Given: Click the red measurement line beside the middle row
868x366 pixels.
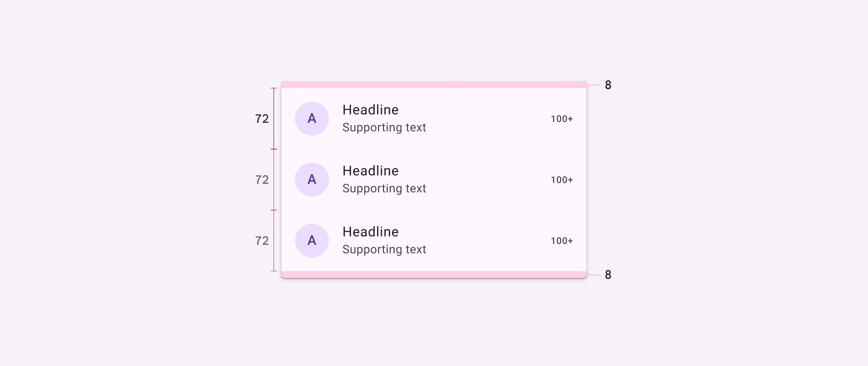Looking at the screenshot, I should point(274,180).
